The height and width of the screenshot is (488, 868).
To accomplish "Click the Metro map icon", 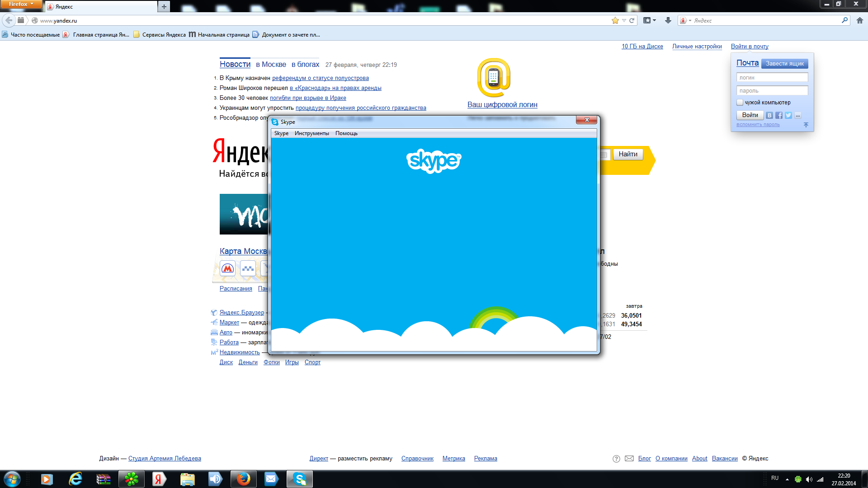I will tap(227, 268).
